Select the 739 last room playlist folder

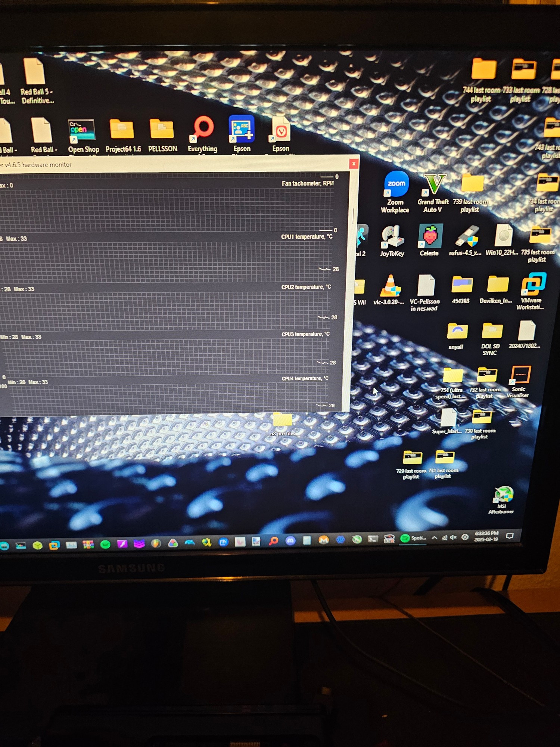pos(471,193)
